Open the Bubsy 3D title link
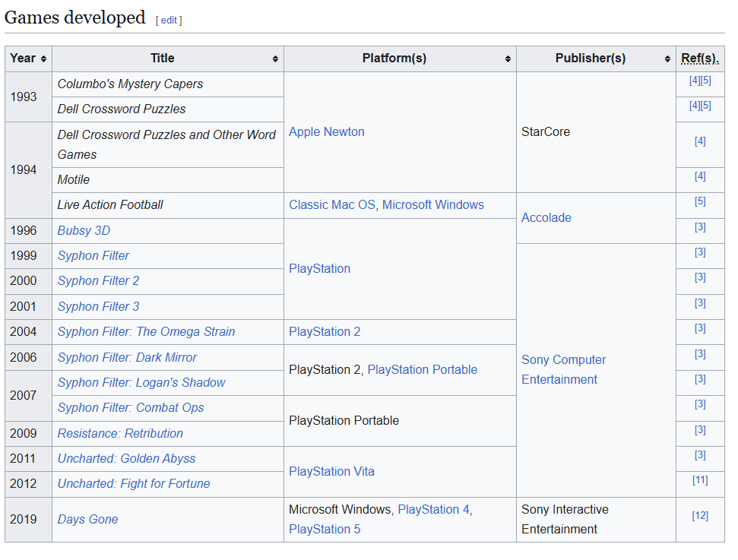The image size is (738, 560). pyautogui.click(x=84, y=230)
